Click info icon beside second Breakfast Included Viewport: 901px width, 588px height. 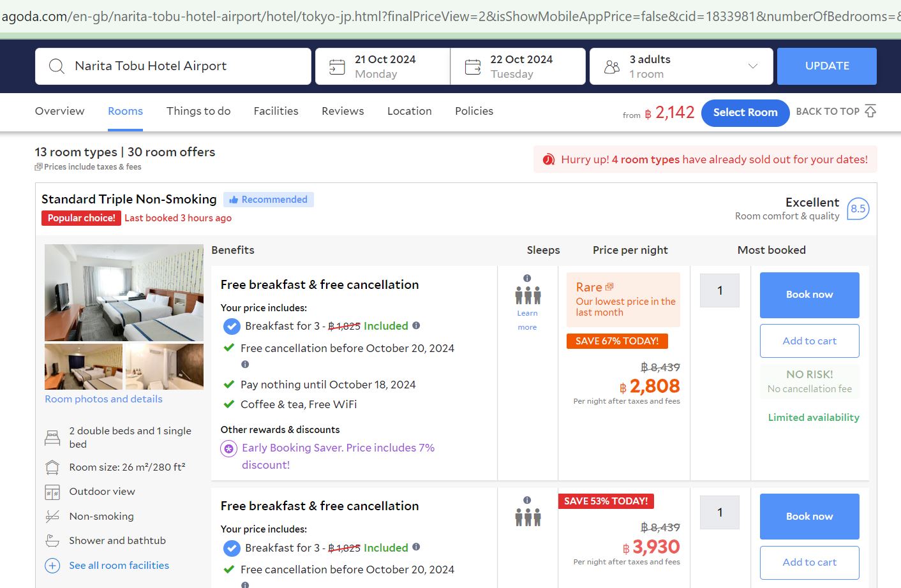(x=416, y=547)
